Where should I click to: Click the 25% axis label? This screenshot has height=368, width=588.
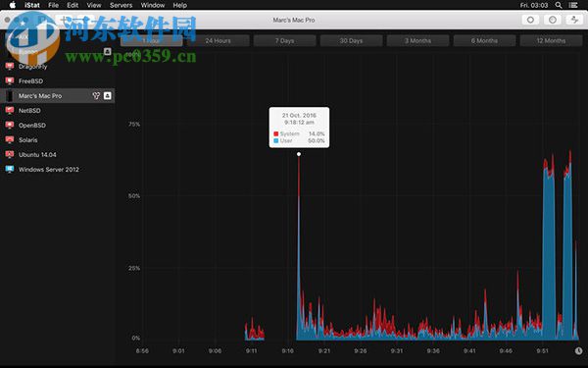[134, 268]
